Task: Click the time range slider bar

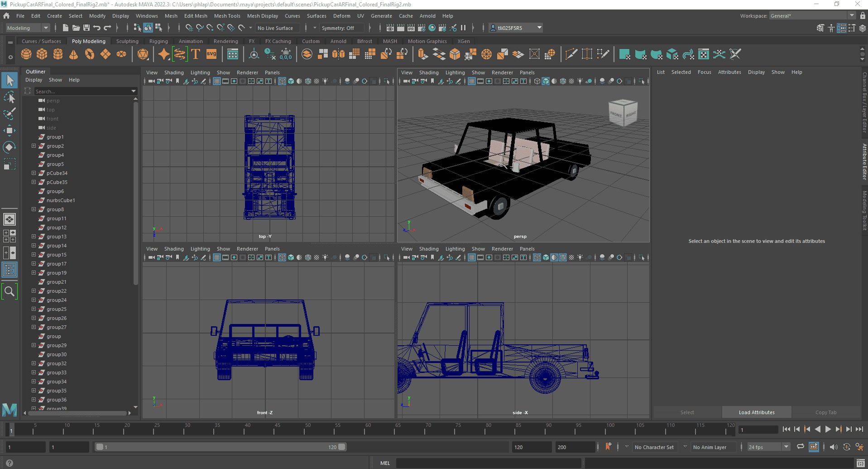Action: pyautogui.click(x=220, y=447)
